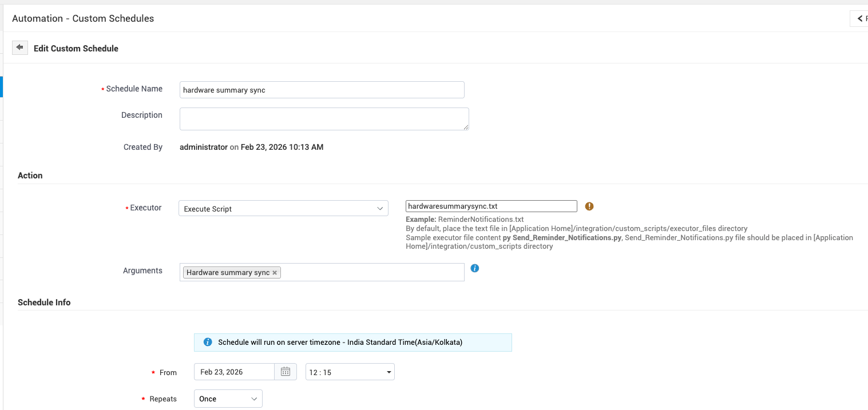This screenshot has width=868, height=410.
Task: Click into the Schedule Name field
Action: (x=322, y=90)
